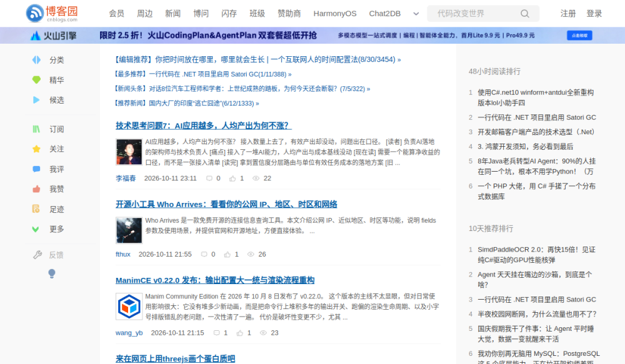Open author link 李福春
The width and height of the screenshot is (625, 364).
126,179
